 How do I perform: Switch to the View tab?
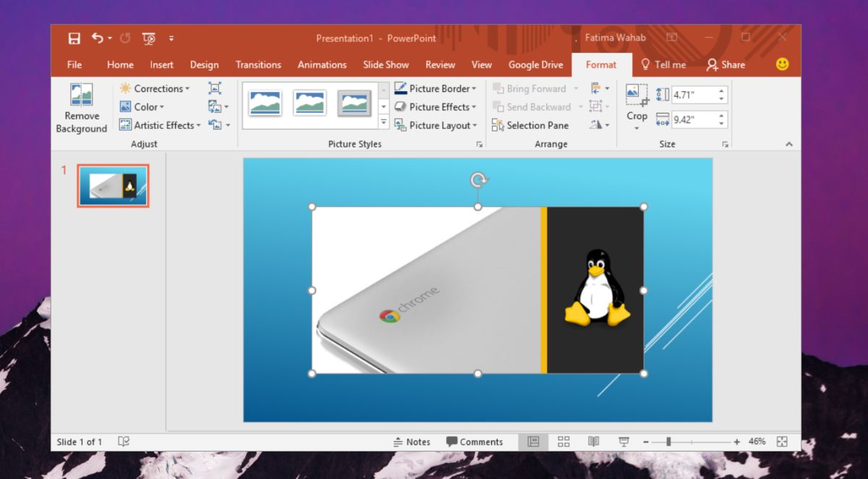pyautogui.click(x=482, y=64)
